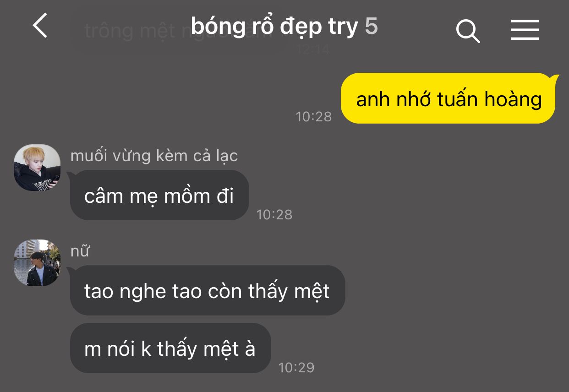
Task: Tap the sender name nữ
Action: click(x=80, y=251)
